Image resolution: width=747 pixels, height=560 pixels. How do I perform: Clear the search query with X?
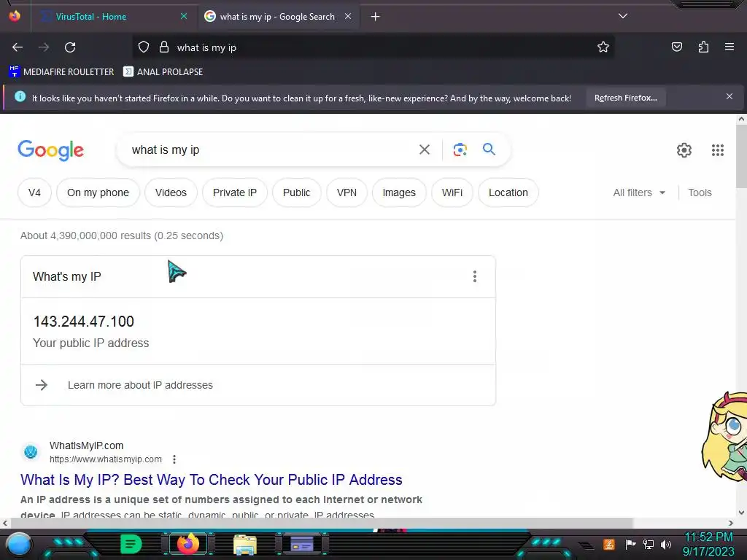425,150
